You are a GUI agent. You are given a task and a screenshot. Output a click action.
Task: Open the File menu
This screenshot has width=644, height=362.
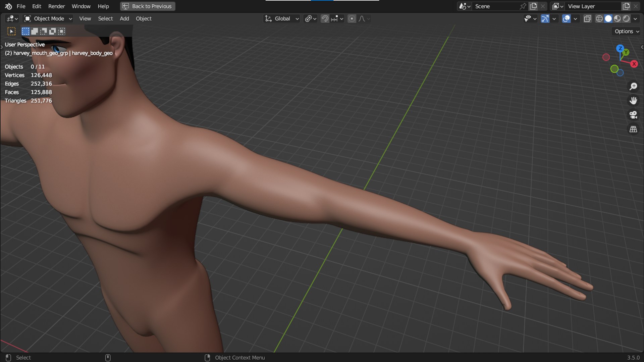click(21, 6)
